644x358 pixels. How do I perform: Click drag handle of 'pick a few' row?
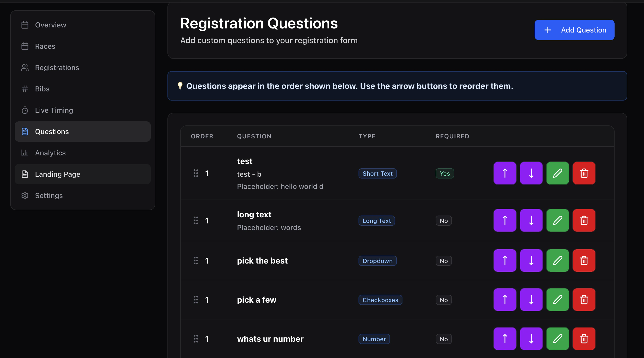196,300
